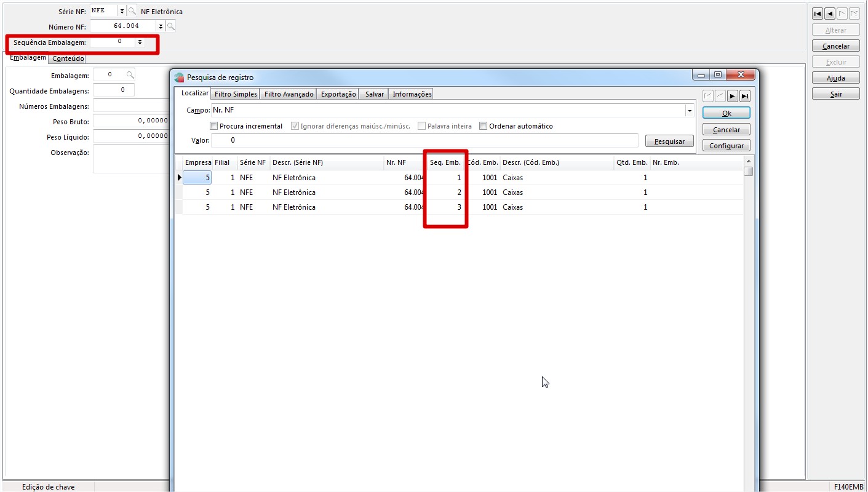Image resolution: width=868 pixels, height=492 pixels.
Task: Minimize the Pesquisa de registro dialog
Action: click(x=701, y=74)
